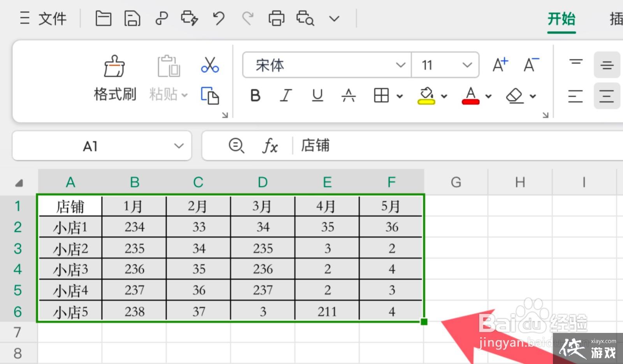Apply red font color

pyautogui.click(x=470, y=95)
